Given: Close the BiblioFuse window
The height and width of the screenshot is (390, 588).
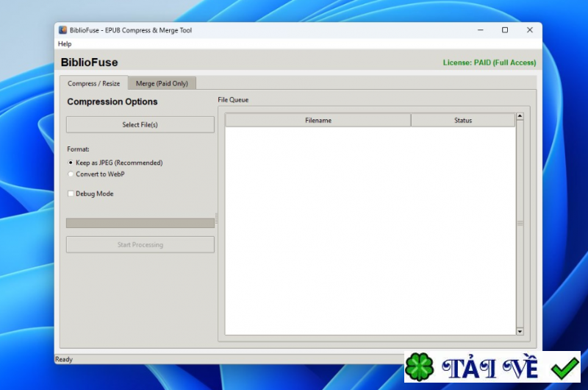Looking at the screenshot, I should point(529,30).
